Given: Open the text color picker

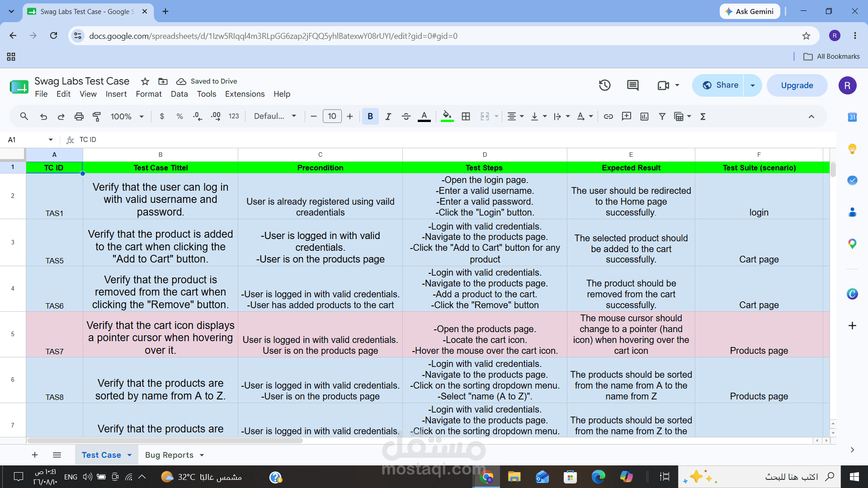Looking at the screenshot, I should 424,117.
